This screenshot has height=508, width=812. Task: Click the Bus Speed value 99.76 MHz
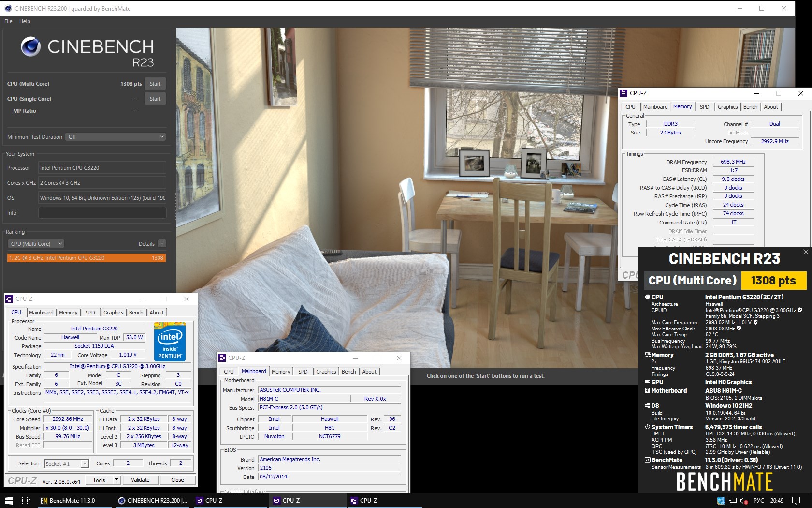coord(68,436)
